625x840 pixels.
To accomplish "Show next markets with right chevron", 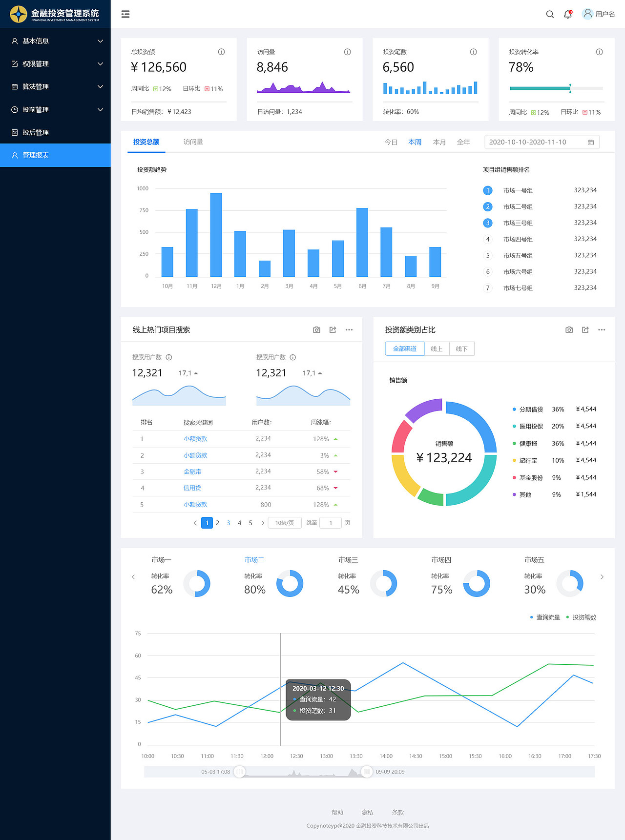I will 602,577.
